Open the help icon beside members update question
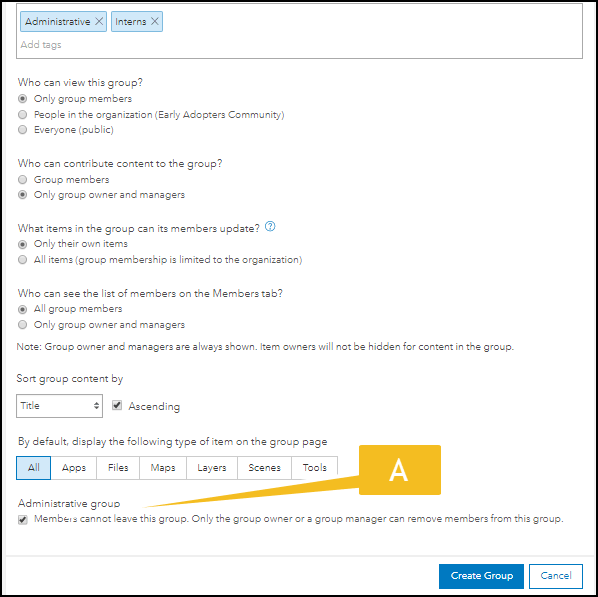Image resolution: width=598 pixels, height=597 pixels. [x=270, y=227]
